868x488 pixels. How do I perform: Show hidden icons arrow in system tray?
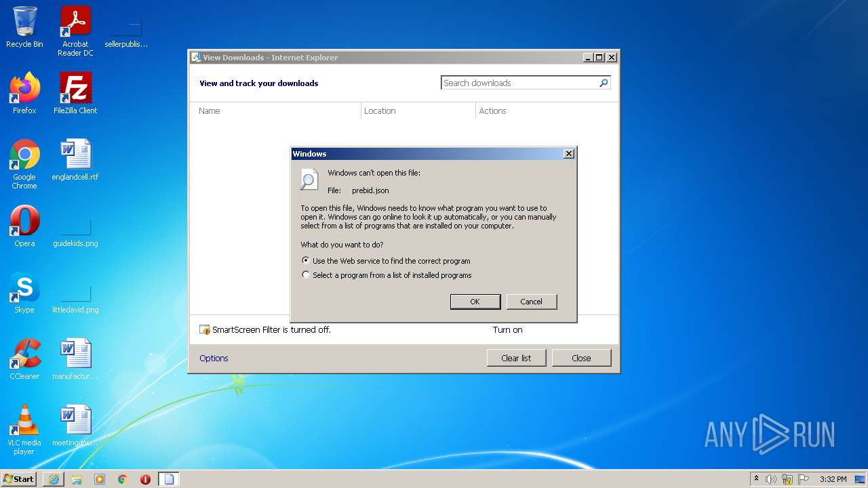(x=756, y=479)
